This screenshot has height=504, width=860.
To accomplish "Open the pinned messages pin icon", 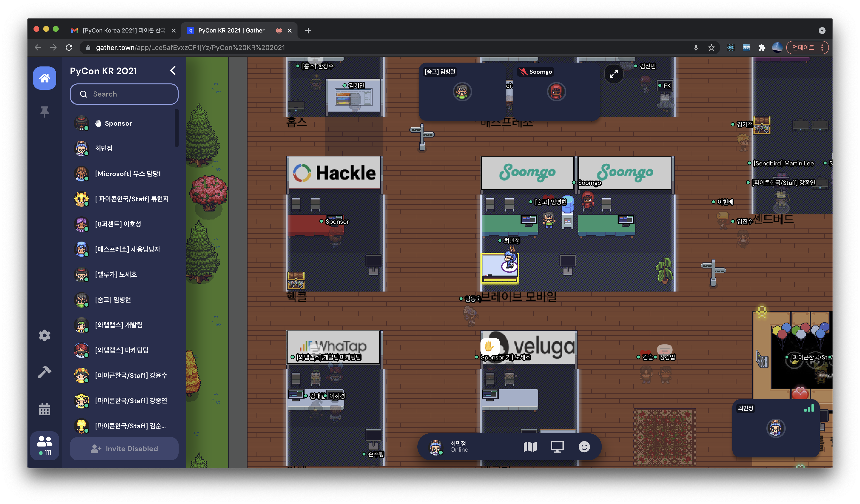I will [x=44, y=112].
